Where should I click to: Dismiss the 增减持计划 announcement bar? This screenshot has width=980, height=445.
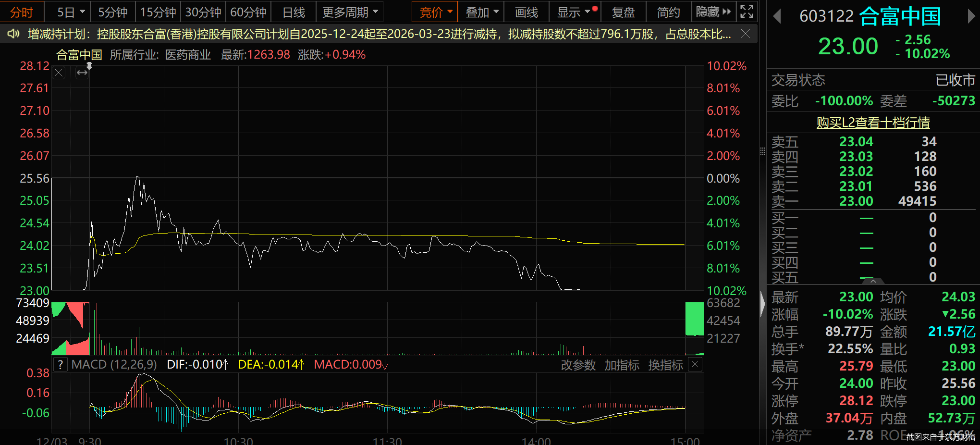[745, 34]
